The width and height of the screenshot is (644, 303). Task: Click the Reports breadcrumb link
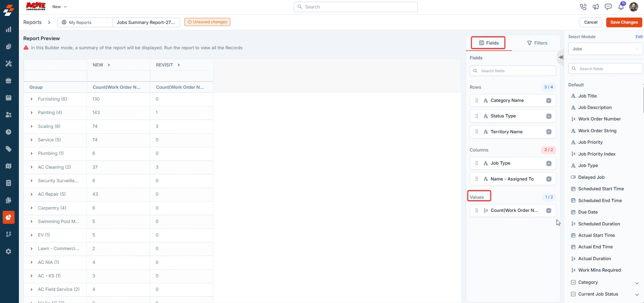click(32, 22)
